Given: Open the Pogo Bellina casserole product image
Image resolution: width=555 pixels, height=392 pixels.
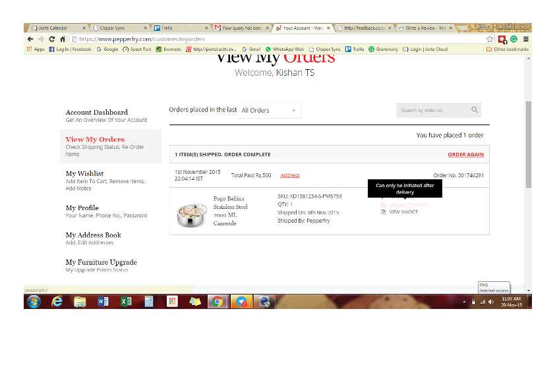Looking at the screenshot, I should pos(192,214).
